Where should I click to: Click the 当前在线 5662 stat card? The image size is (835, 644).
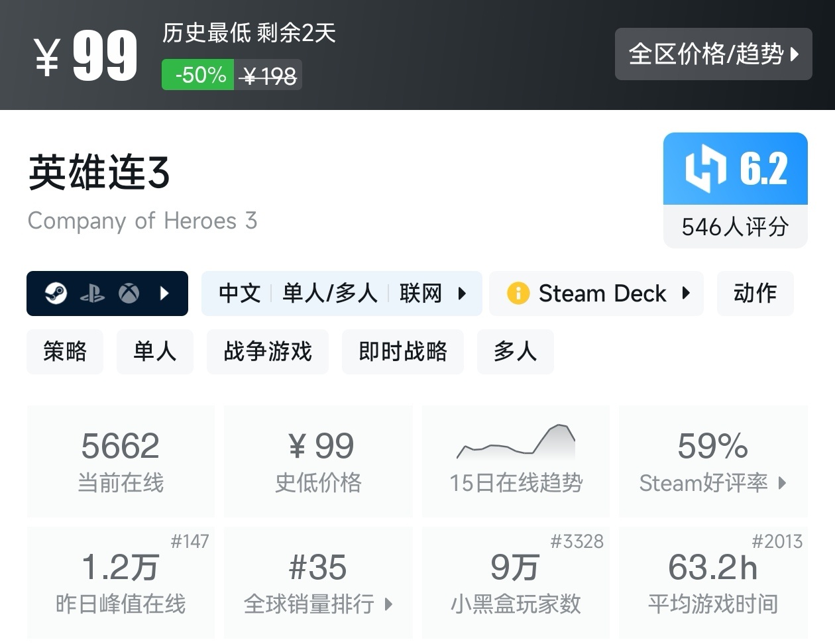121,461
